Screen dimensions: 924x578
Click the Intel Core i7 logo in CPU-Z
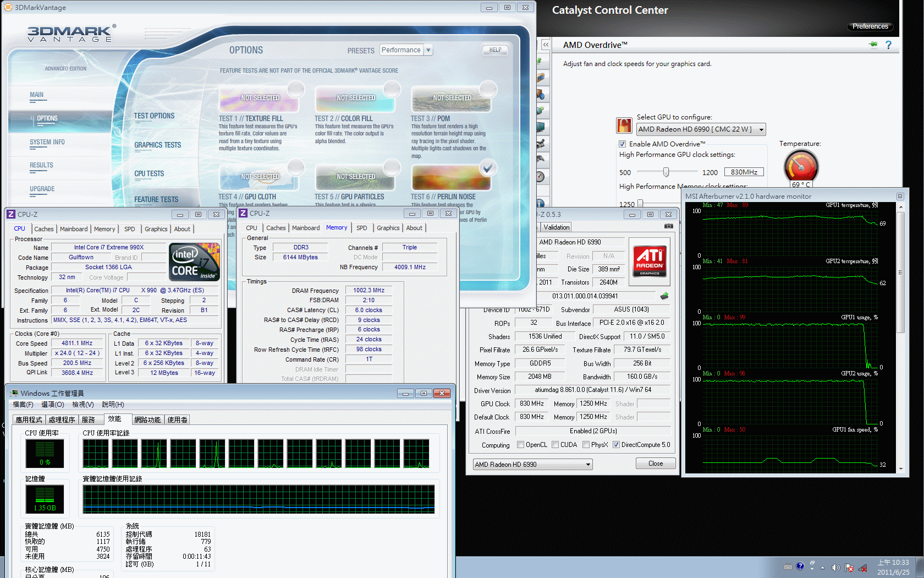point(194,262)
